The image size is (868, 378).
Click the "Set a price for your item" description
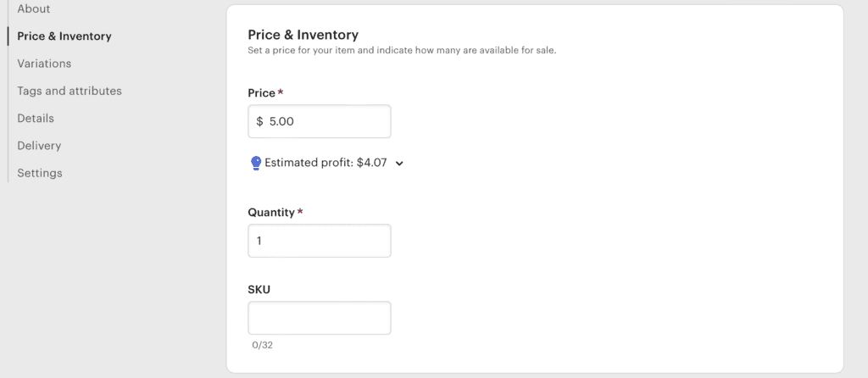pos(401,50)
